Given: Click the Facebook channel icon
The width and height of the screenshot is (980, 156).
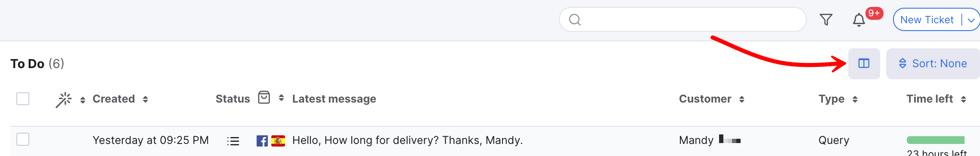Looking at the screenshot, I should click(262, 141).
